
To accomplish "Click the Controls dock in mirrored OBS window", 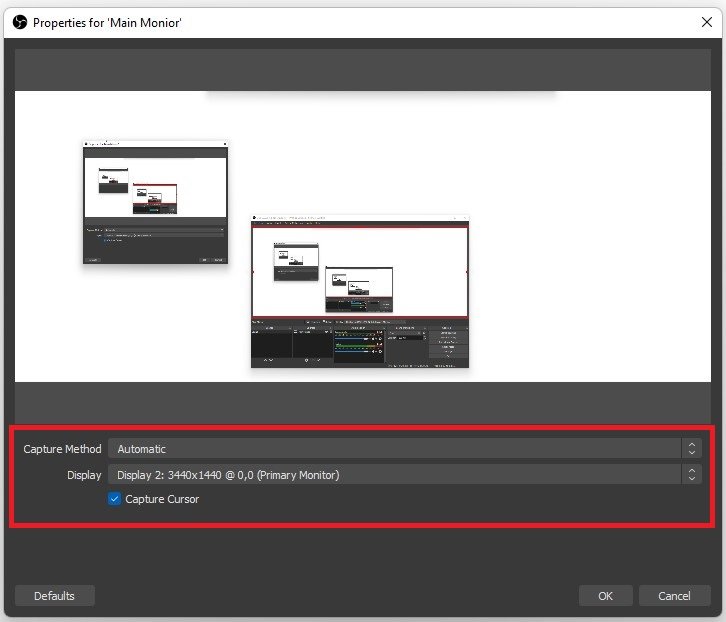I will (x=448, y=344).
